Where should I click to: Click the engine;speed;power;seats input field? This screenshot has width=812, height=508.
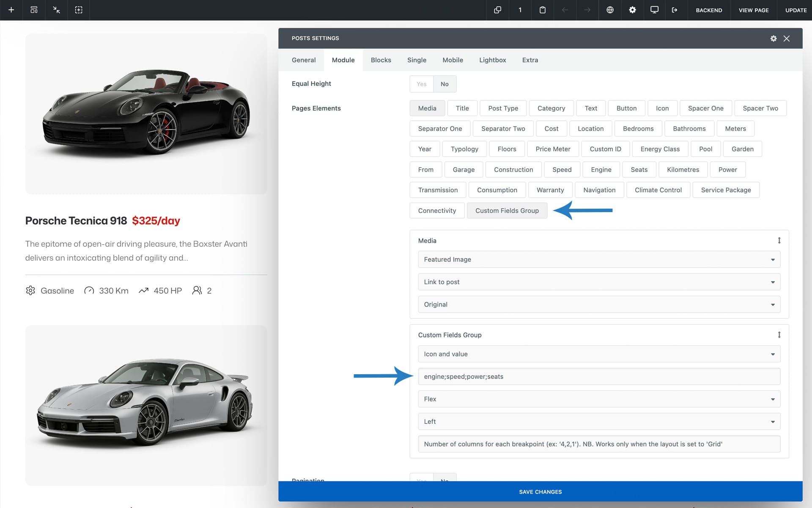pos(599,376)
